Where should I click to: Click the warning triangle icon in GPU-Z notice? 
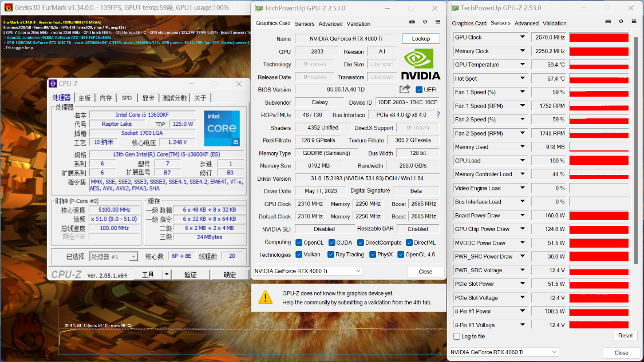pyautogui.click(x=265, y=297)
